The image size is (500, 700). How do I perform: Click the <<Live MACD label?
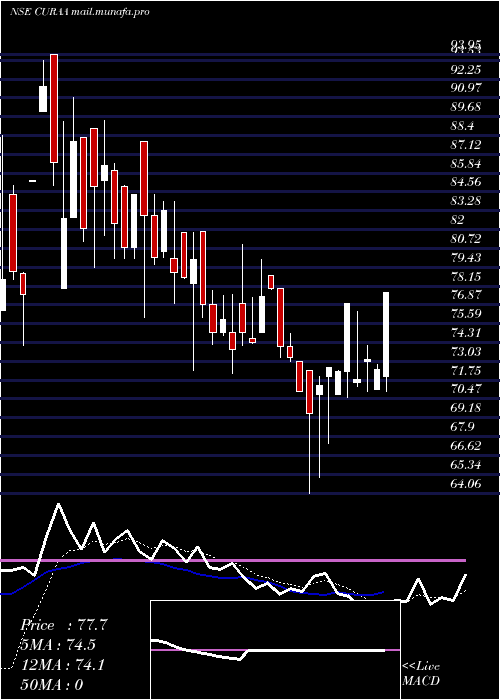pyautogui.click(x=421, y=673)
